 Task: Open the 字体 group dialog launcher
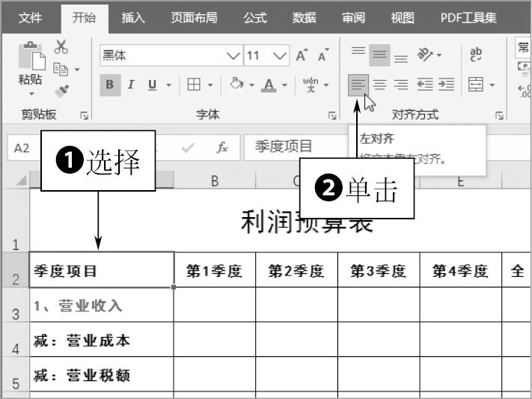[x=332, y=116]
